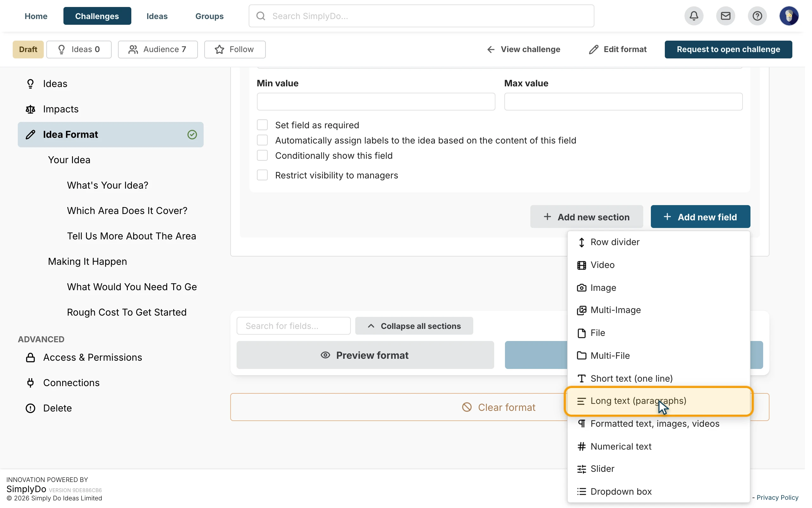812x508 pixels.
Task: Collapse all sections
Action: pos(414,326)
